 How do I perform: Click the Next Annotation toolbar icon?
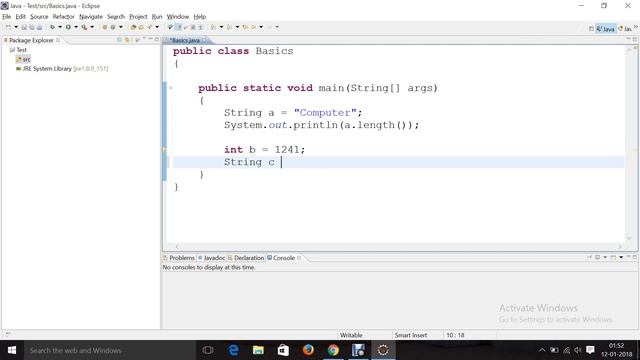click(213, 27)
